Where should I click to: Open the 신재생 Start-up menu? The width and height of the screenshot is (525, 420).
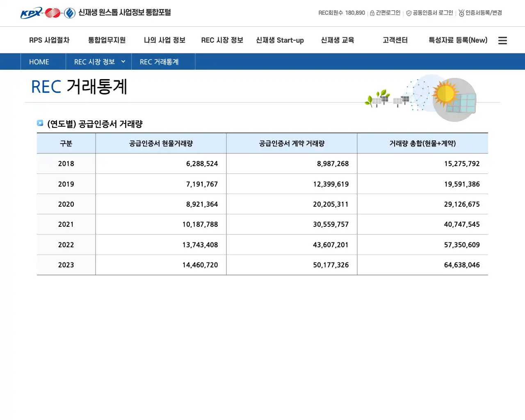[x=280, y=40]
